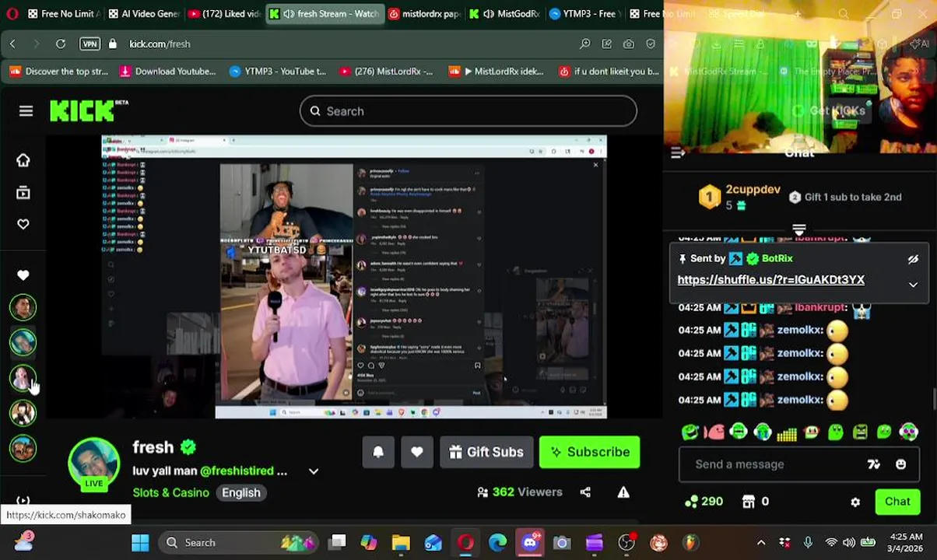This screenshot has width=937, height=560.
Task: Show hidden system tray icons
Action: [x=761, y=542]
